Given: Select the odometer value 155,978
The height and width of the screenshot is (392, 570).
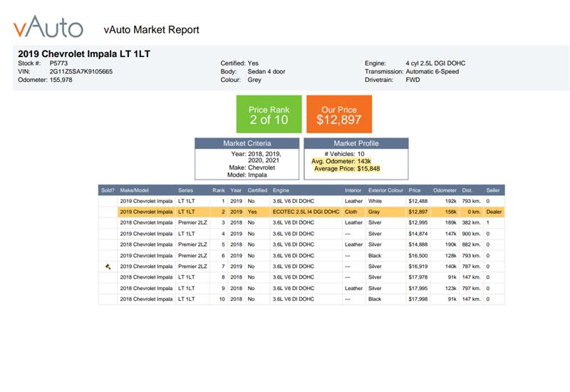Looking at the screenshot, I should coord(61,80).
